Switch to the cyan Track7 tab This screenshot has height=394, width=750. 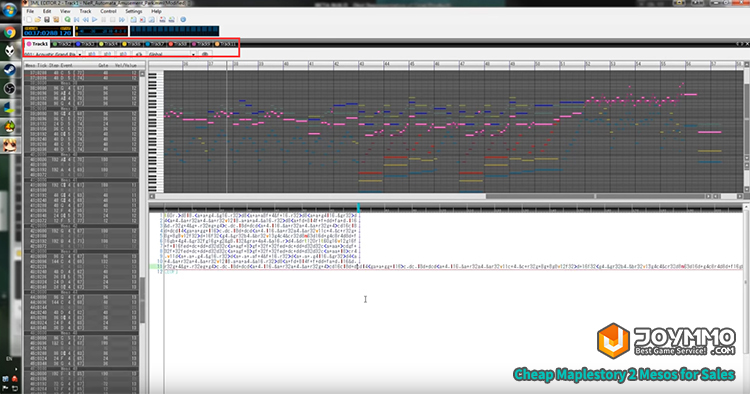click(155, 44)
